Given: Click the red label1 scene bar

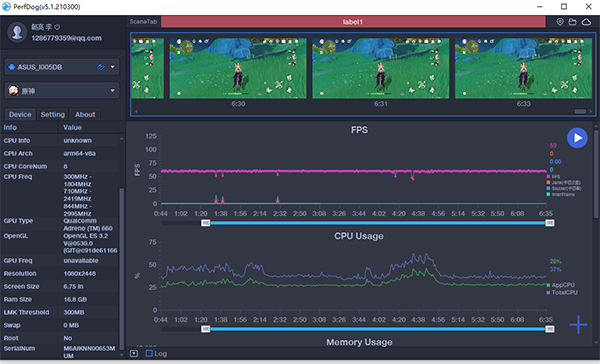Looking at the screenshot, I should 353,22.
